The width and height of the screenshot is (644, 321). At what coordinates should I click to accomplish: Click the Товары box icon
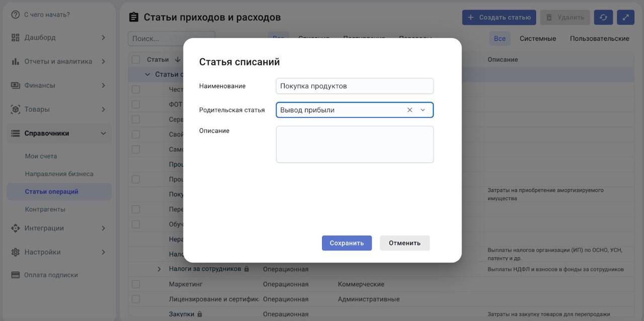(15, 109)
